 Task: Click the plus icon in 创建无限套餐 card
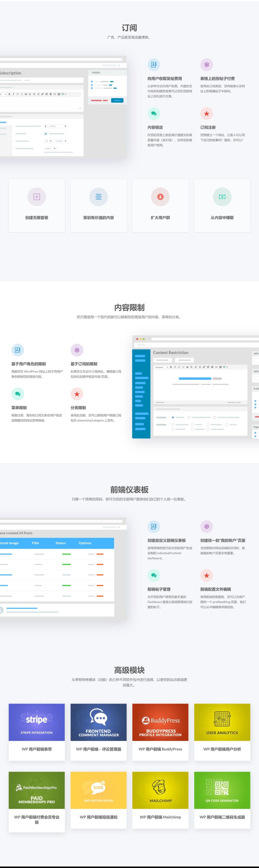(37, 197)
